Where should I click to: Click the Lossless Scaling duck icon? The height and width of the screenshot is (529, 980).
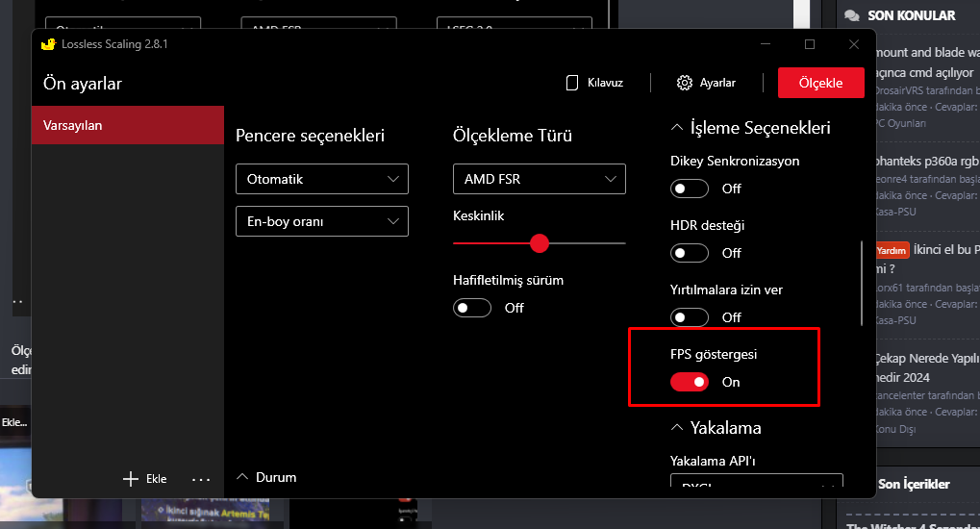pos(48,44)
